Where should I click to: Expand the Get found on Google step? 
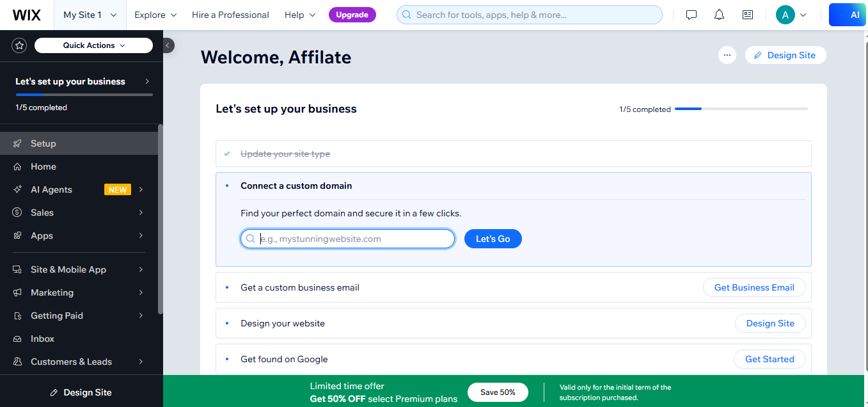(514, 359)
